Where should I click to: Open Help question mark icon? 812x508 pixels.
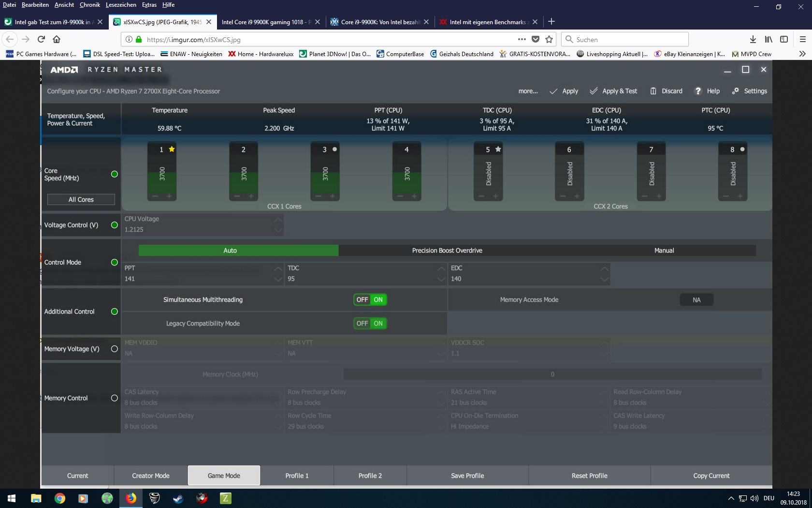(698, 91)
